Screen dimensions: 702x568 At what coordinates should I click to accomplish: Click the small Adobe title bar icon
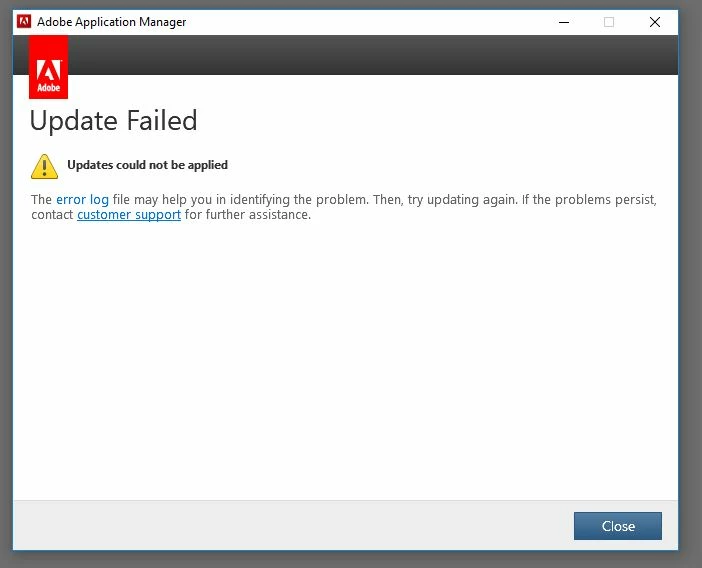click(x=24, y=21)
